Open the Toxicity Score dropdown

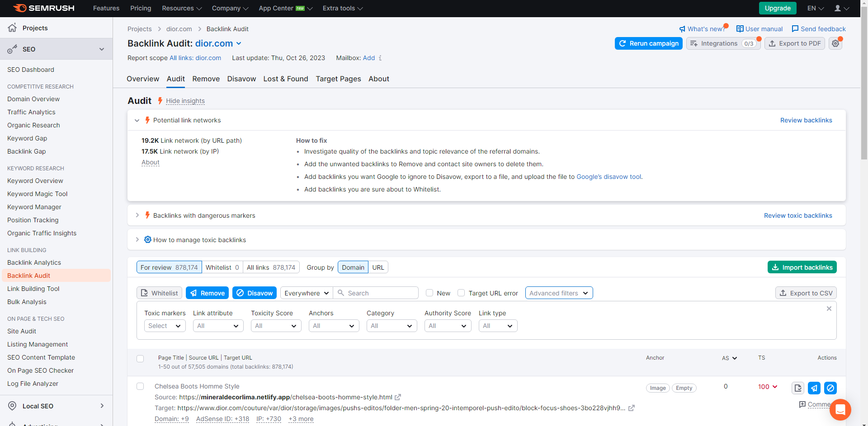[x=276, y=326]
